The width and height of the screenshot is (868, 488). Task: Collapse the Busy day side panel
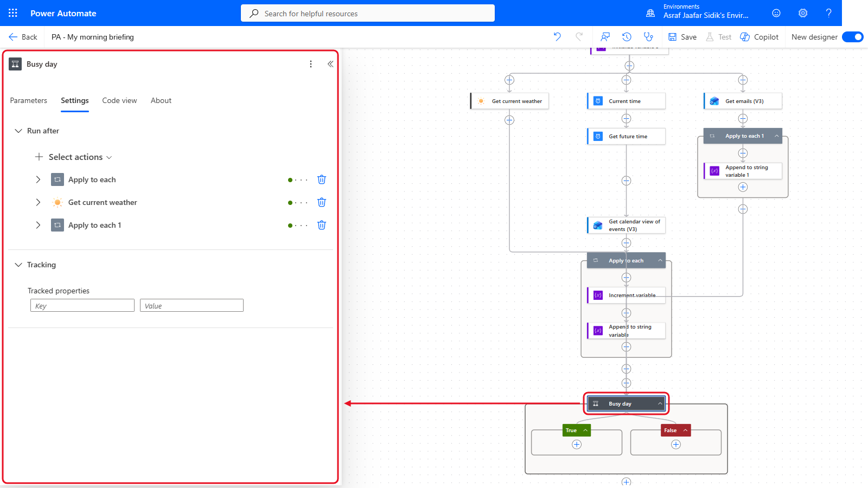tap(330, 64)
